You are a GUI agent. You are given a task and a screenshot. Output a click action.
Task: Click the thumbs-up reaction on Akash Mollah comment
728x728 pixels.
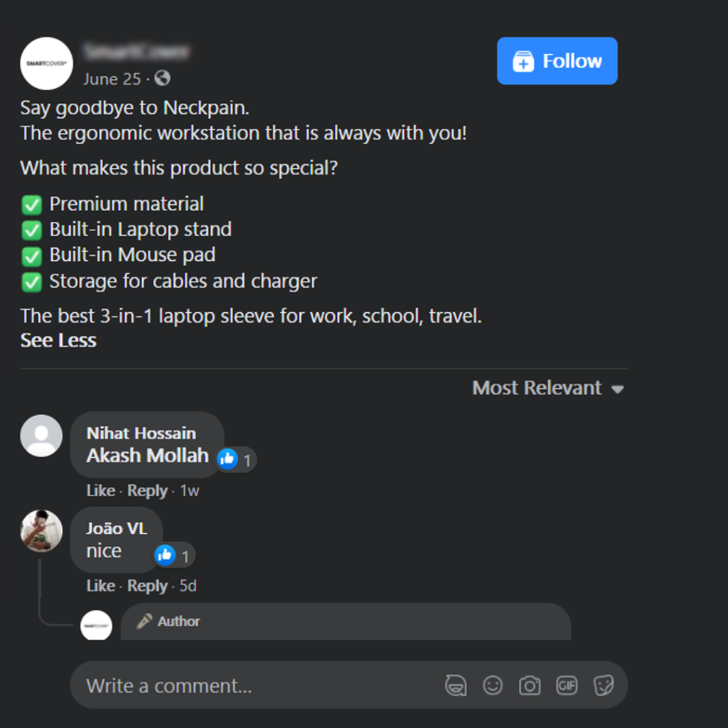227,460
